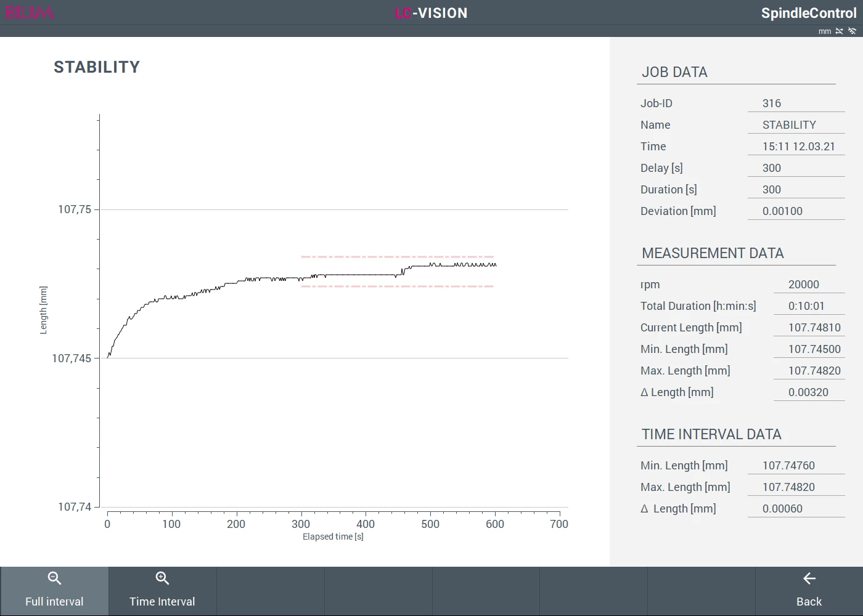The height and width of the screenshot is (616, 863).
Task: Click the Job-ID field showing 316
Action: pos(795,103)
